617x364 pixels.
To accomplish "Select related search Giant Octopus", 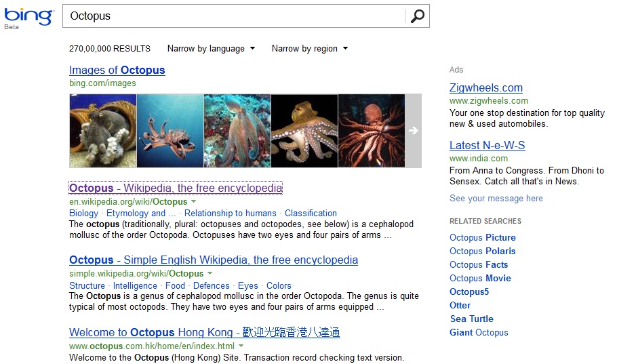I will tap(479, 333).
